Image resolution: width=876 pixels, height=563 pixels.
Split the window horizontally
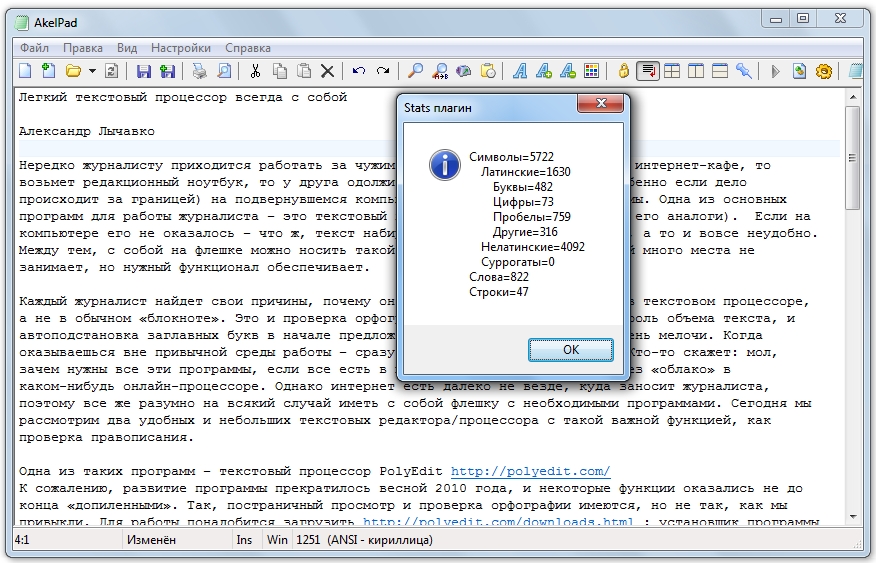tap(720, 71)
